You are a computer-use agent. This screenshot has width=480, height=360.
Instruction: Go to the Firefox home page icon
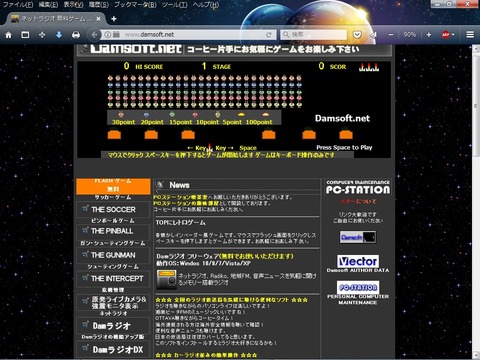click(x=8, y=35)
